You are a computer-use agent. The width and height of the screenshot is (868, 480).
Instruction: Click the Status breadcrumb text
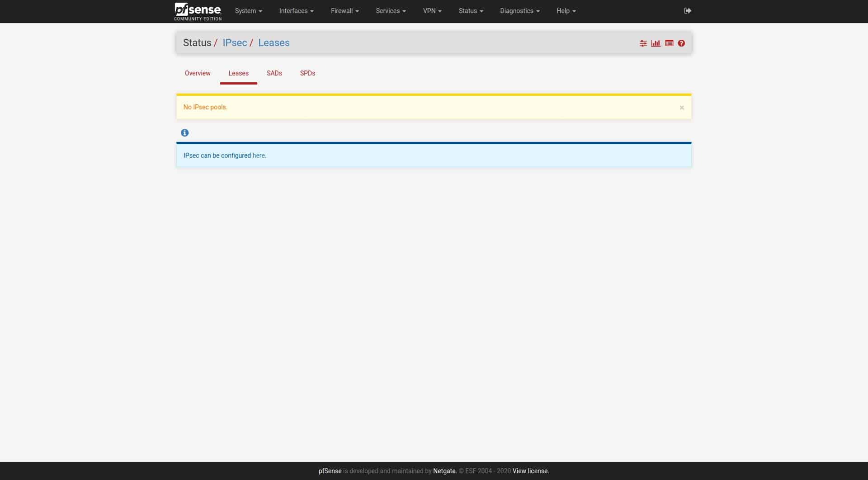(x=197, y=42)
